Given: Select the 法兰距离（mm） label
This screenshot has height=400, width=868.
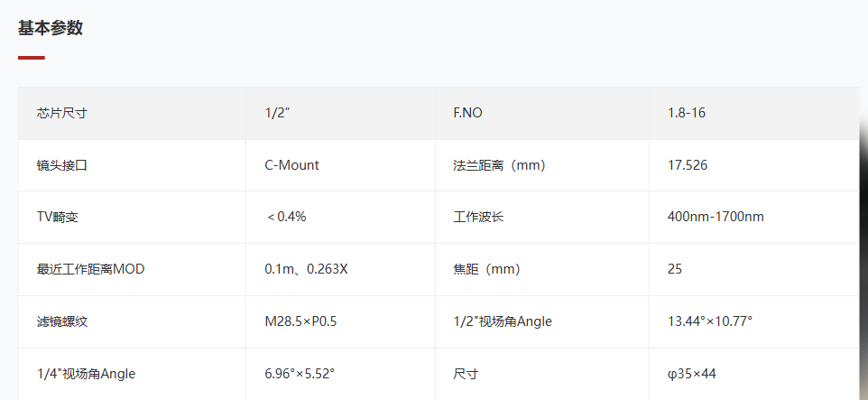Looking at the screenshot, I should click(499, 165).
